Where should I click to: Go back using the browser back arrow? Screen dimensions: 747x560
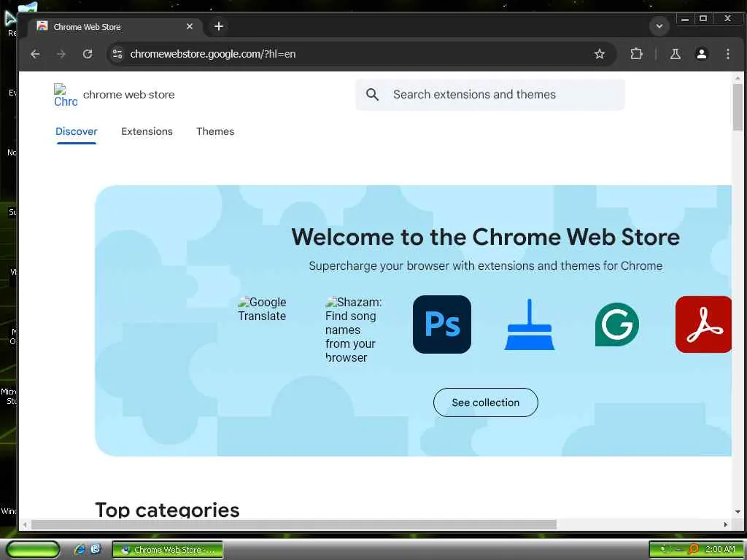pyautogui.click(x=35, y=54)
